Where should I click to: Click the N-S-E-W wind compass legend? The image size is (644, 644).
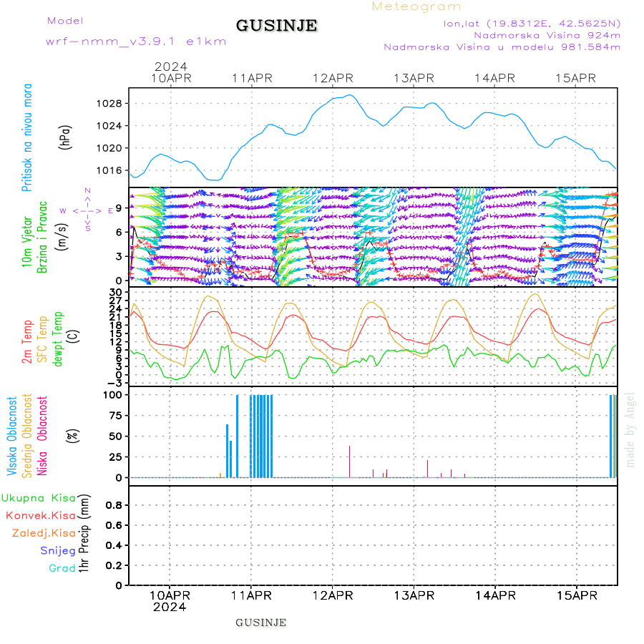(87, 210)
